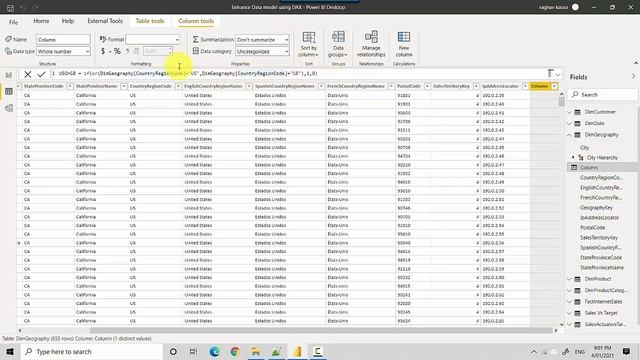Switch to the Home tab
Screen dimensions: 640x360
coord(41,21)
